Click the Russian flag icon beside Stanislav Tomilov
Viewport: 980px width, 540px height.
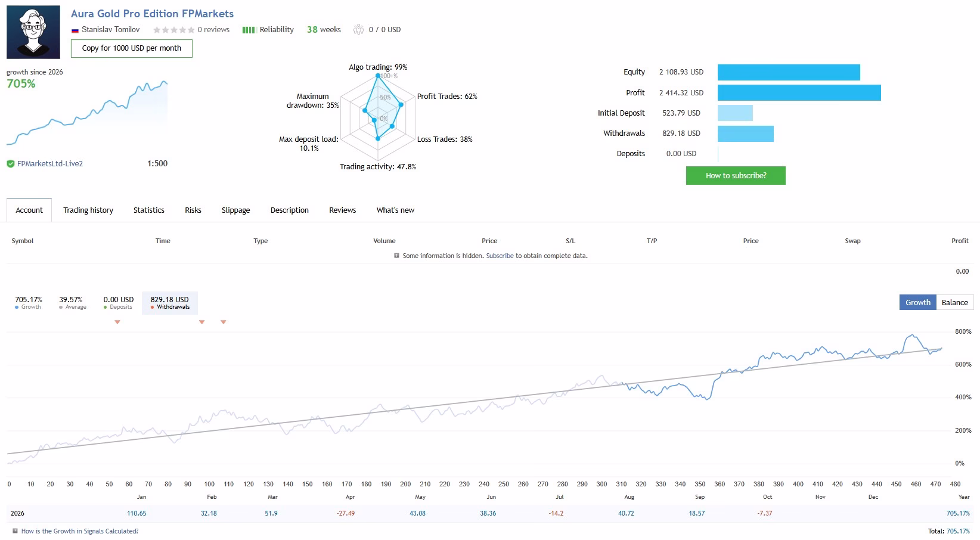75,30
